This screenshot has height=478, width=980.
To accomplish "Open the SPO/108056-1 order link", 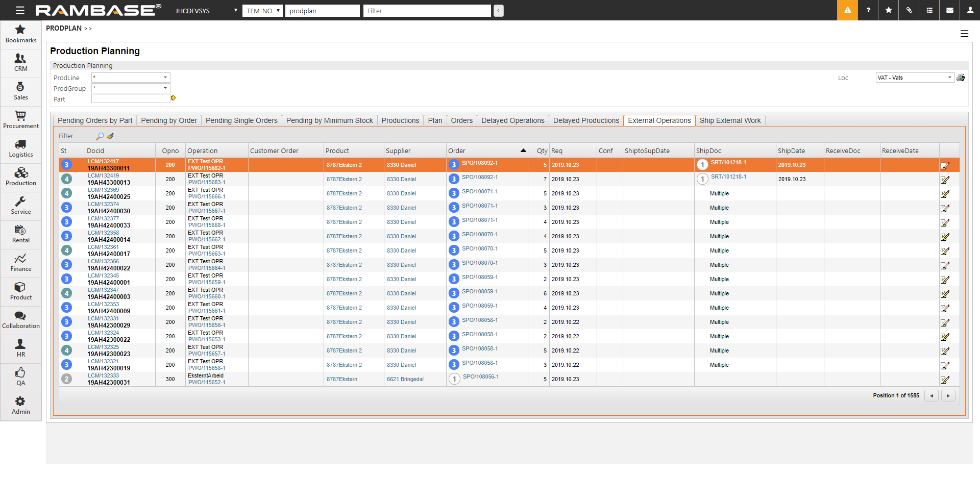I will click(480, 377).
